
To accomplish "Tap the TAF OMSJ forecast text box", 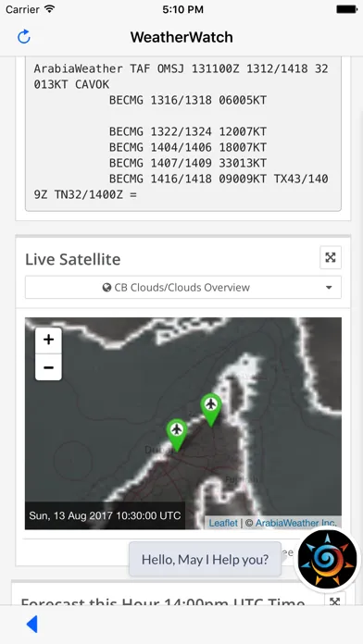I will tap(183, 134).
